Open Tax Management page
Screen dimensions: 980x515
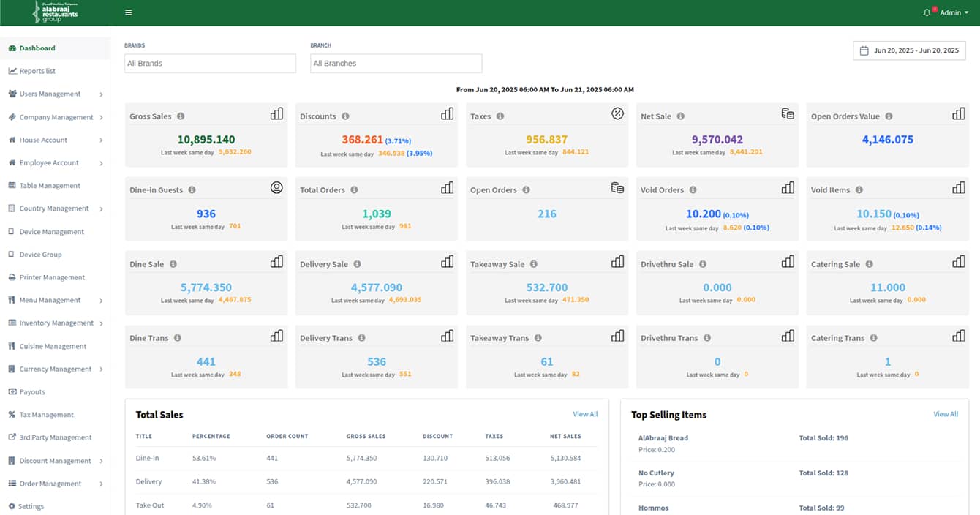coord(55,415)
